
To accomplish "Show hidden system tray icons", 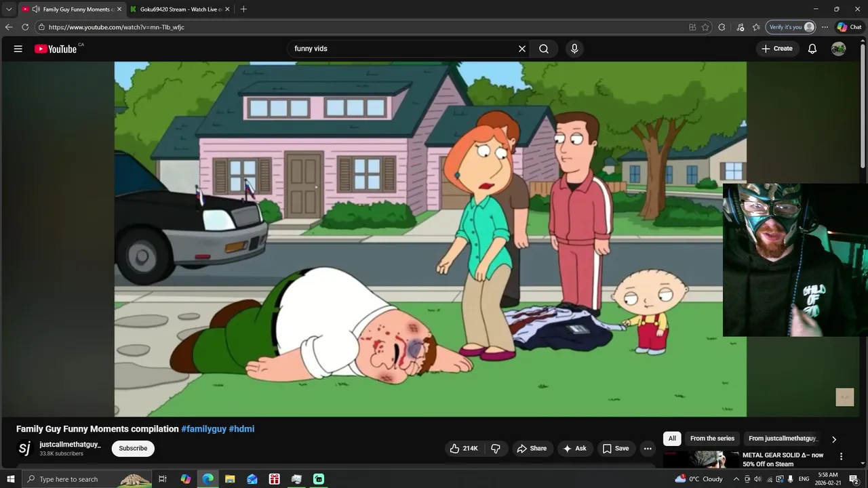I will pos(736,479).
